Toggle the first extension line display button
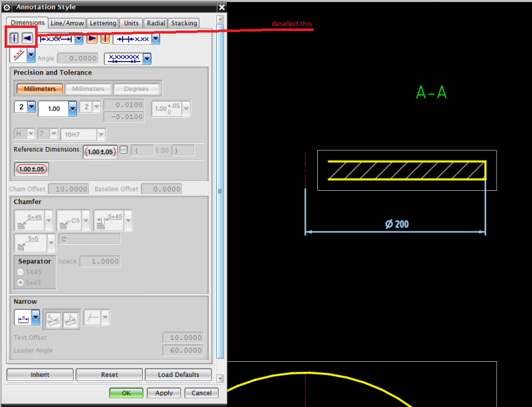The image size is (532, 407). coord(14,38)
